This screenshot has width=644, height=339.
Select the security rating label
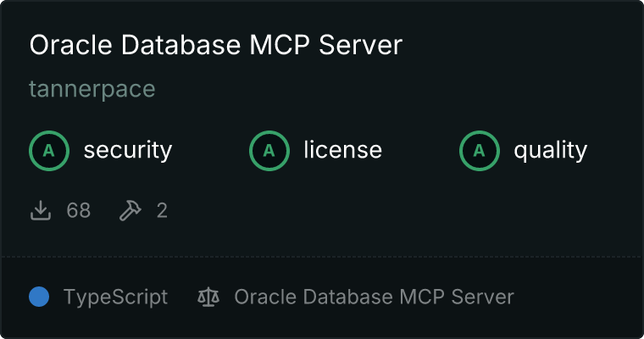(127, 151)
